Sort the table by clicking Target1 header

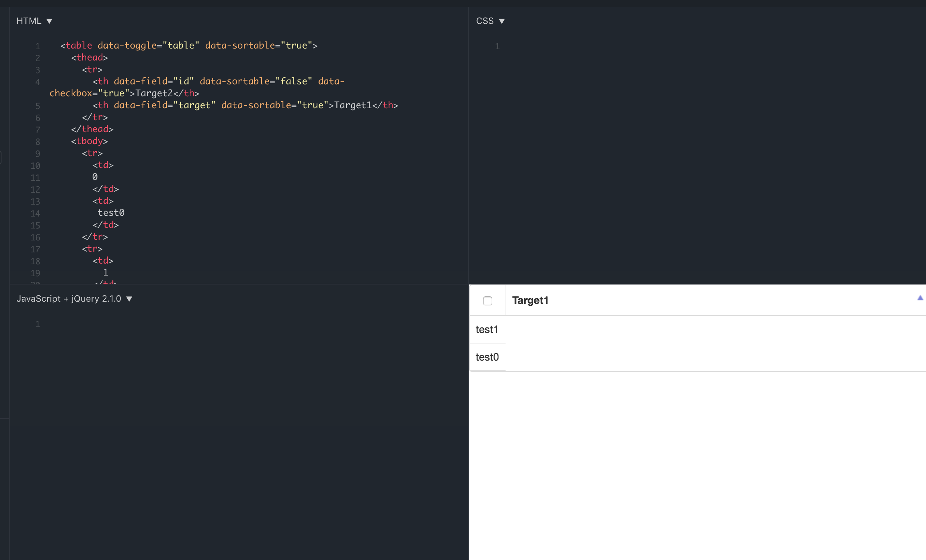tap(530, 300)
